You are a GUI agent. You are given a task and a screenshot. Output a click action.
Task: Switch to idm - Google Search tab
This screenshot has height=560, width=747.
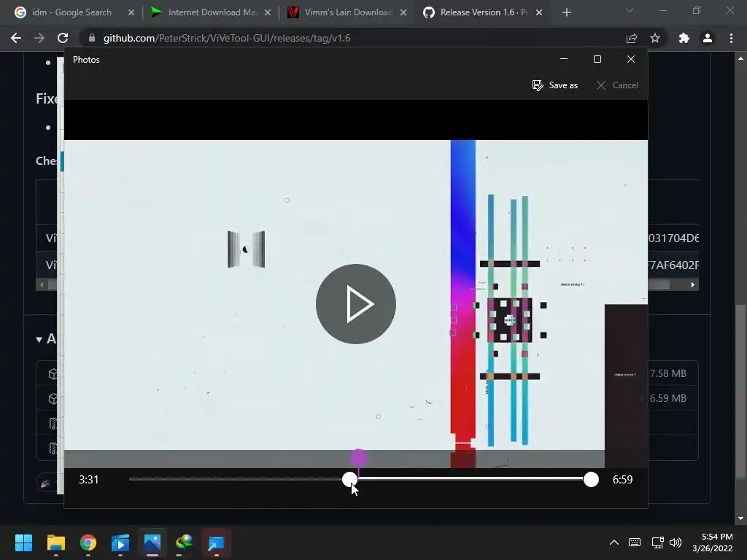[x=71, y=12]
